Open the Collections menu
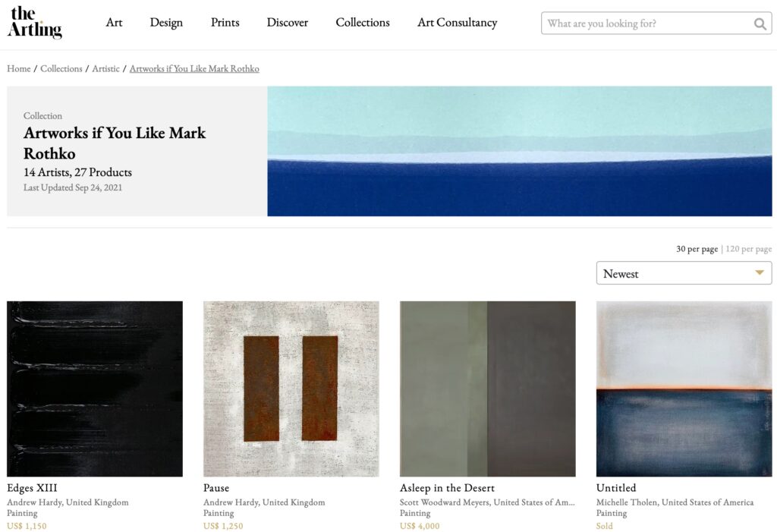The height and width of the screenshot is (532, 777). click(363, 22)
